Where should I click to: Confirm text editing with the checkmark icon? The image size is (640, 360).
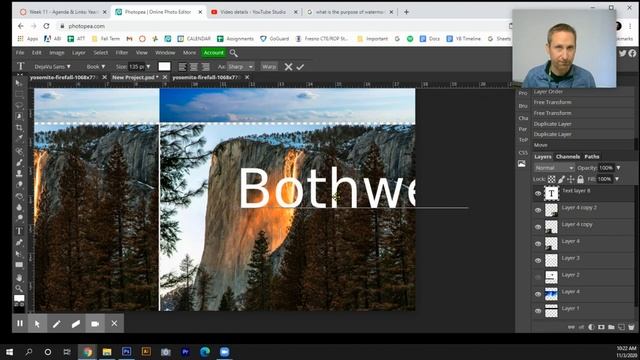[300, 67]
